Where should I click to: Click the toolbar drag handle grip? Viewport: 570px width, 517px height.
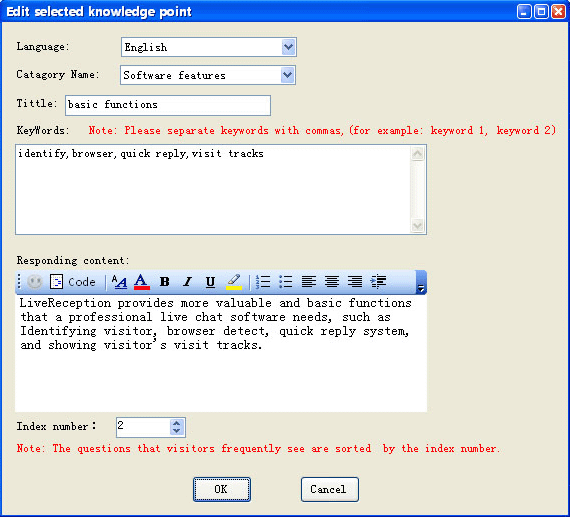(19, 282)
